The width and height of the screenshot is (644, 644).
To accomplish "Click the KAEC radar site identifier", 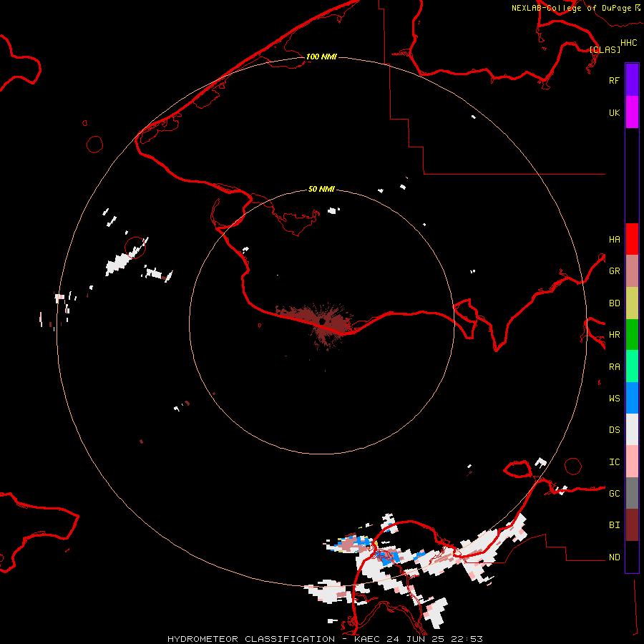I will pos(368,639).
